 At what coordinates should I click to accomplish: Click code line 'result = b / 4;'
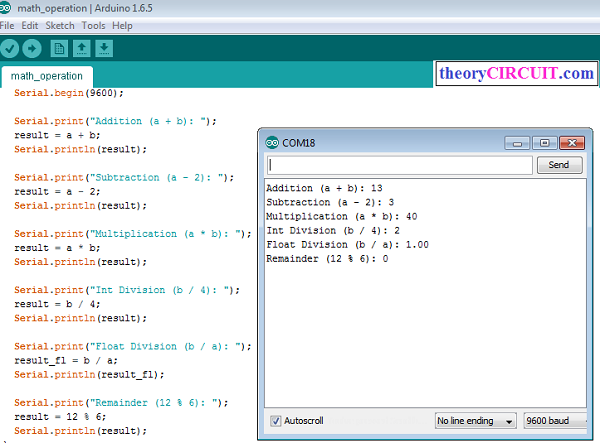[x=57, y=304]
